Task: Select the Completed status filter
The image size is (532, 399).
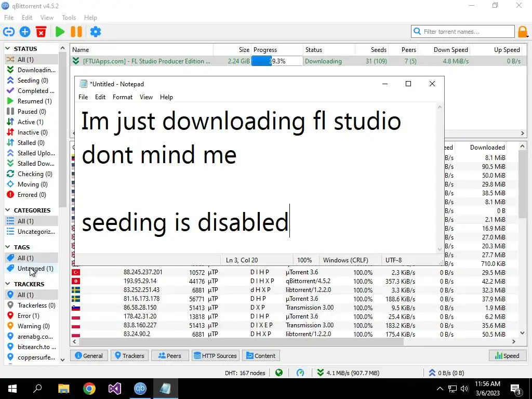Action: (31, 91)
